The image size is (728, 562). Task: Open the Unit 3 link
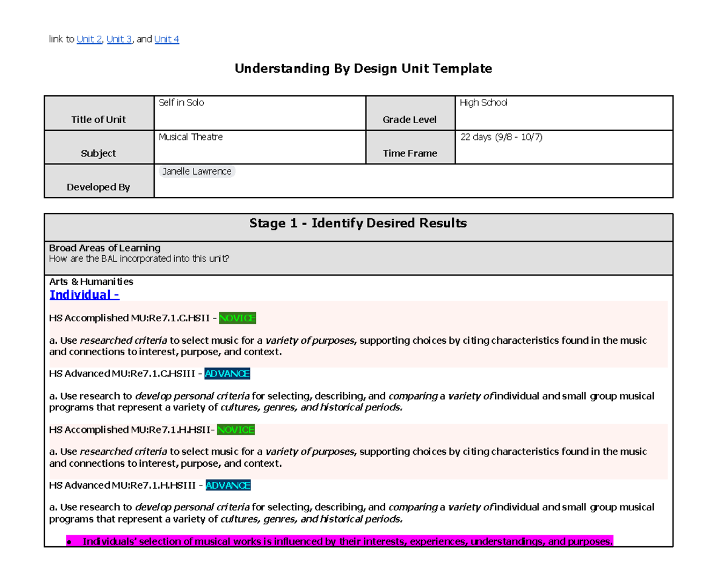pos(119,39)
